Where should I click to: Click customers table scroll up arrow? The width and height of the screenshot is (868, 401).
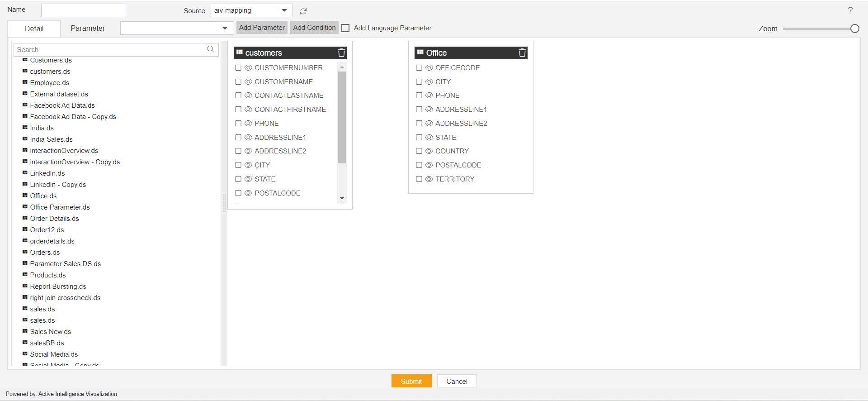[342, 67]
